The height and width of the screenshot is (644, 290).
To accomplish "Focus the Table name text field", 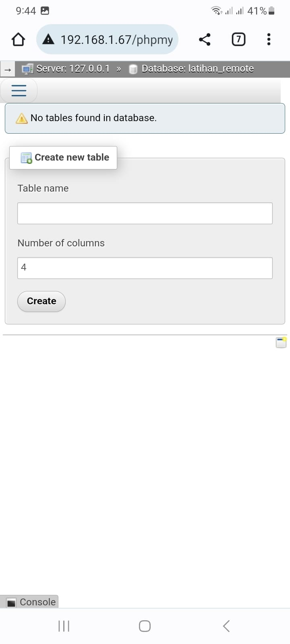I will (x=145, y=213).
